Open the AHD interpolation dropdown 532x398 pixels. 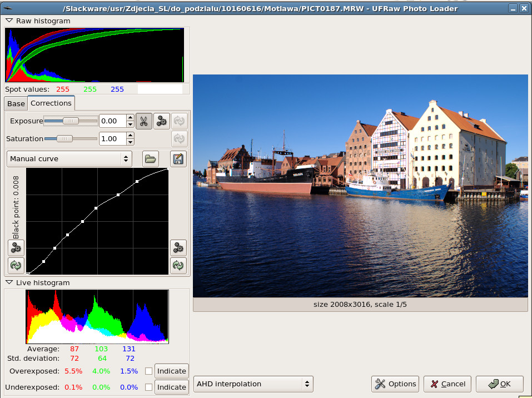click(253, 384)
